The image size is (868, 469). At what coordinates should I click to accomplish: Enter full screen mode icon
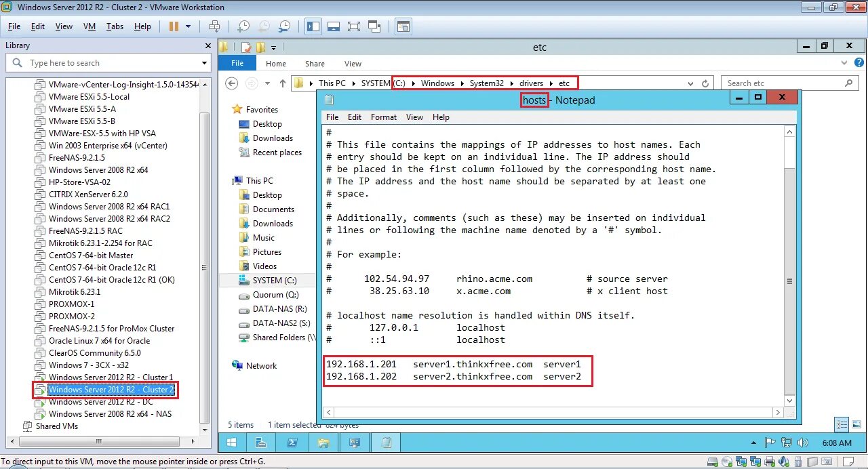tap(353, 26)
